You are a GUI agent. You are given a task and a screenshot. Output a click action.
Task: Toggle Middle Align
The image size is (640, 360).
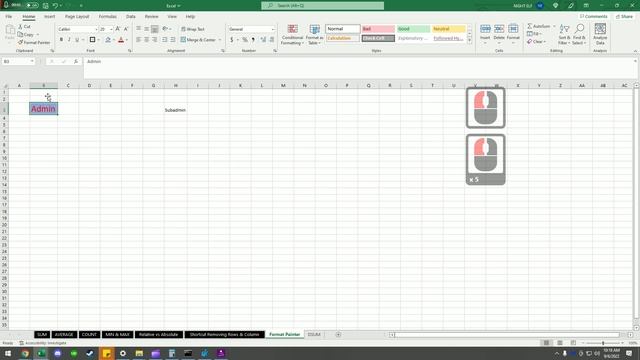click(x=147, y=29)
